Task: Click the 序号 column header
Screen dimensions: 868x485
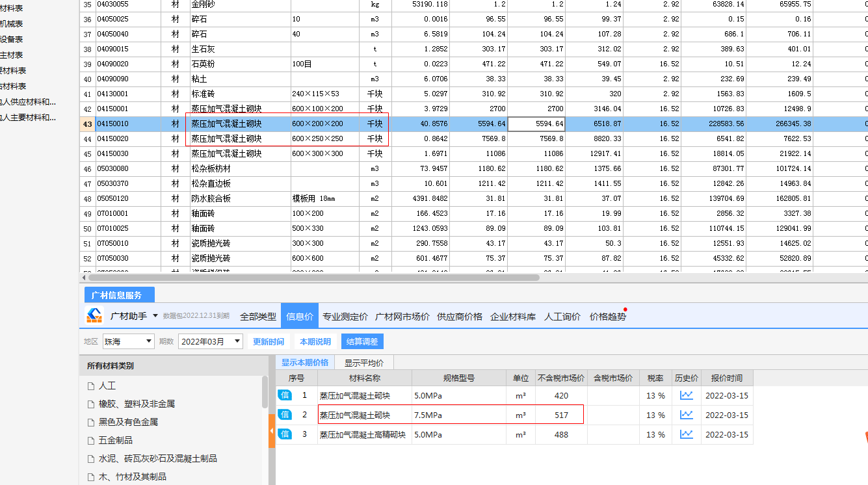Action: tap(296, 378)
